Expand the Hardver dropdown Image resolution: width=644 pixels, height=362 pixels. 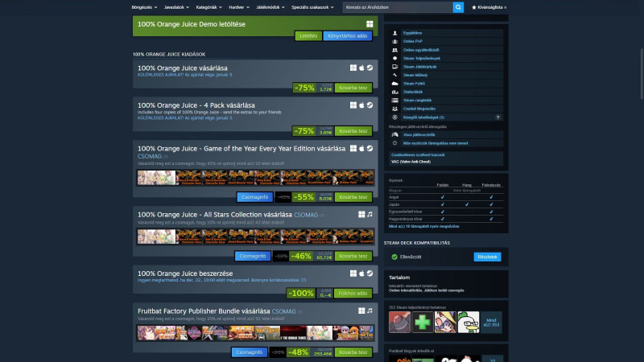239,7
